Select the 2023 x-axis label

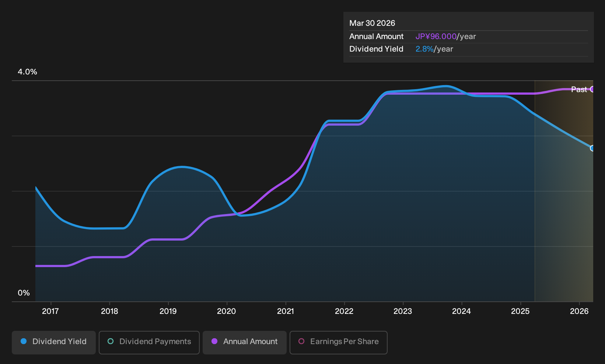403,311
